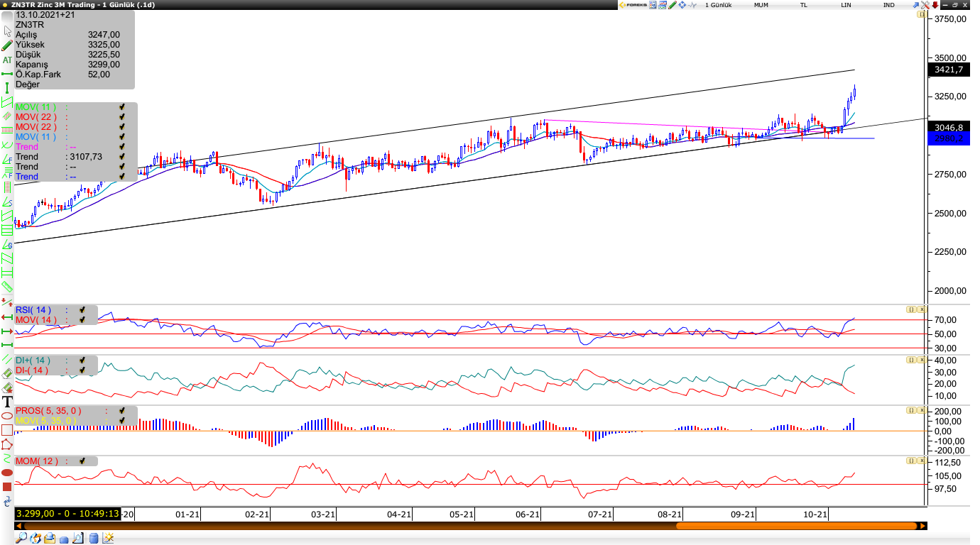The width and height of the screenshot is (980, 545).
Task: Click the MOM( 12 ) indicator label
Action: click(x=37, y=461)
